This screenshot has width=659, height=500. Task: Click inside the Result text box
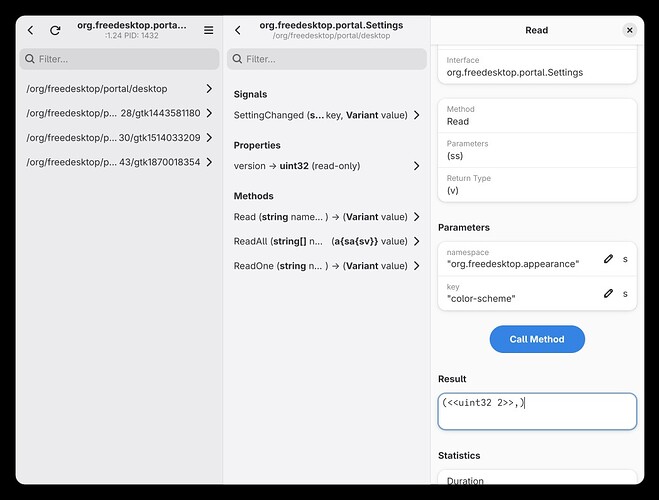point(537,411)
